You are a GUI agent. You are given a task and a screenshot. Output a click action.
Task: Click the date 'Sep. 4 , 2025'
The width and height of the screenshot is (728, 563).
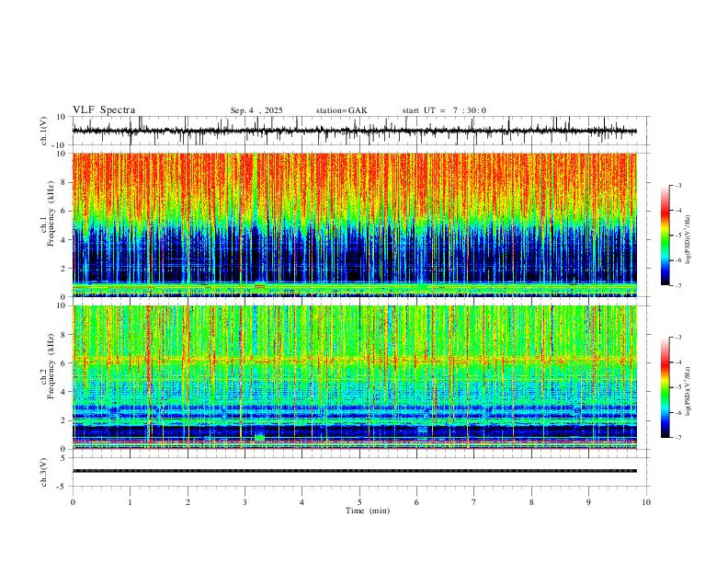click(256, 110)
